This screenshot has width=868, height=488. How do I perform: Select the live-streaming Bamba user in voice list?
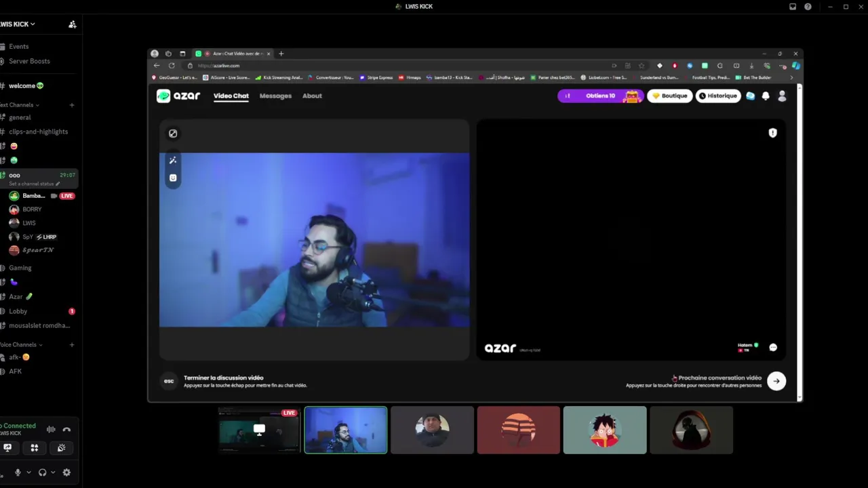pyautogui.click(x=41, y=196)
